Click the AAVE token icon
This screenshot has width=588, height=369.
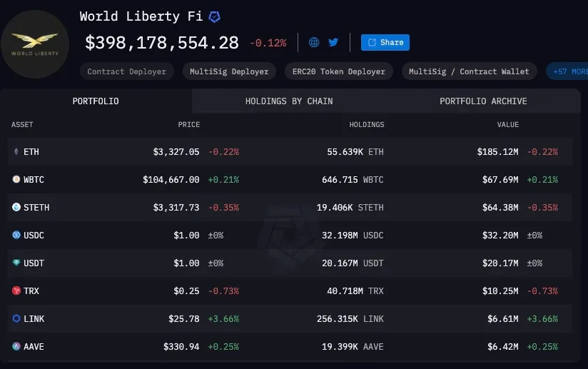[x=16, y=346]
